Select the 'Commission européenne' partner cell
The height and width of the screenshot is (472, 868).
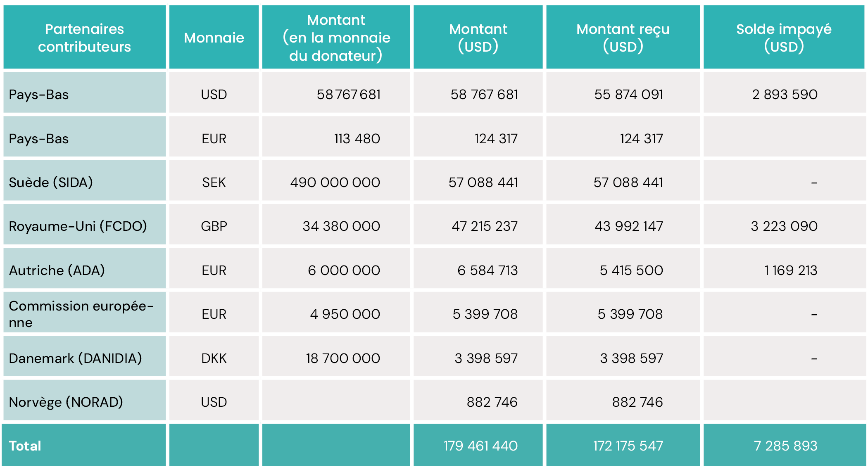coord(81,314)
